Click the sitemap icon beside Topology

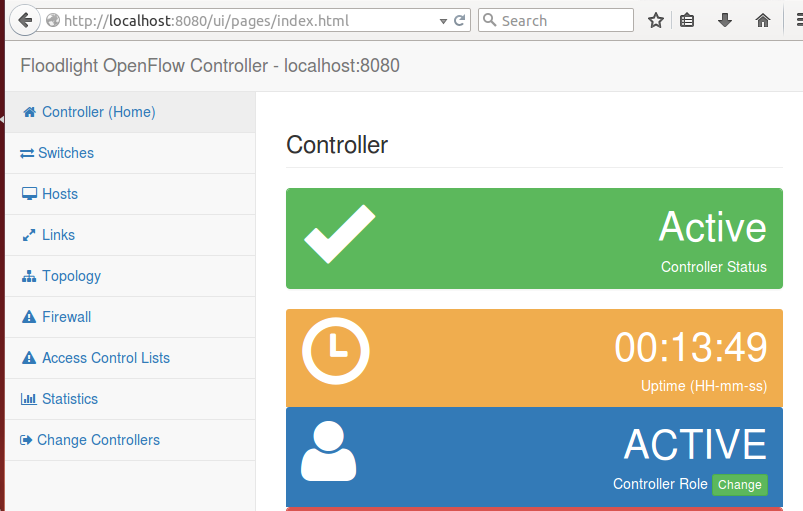[x=29, y=276]
